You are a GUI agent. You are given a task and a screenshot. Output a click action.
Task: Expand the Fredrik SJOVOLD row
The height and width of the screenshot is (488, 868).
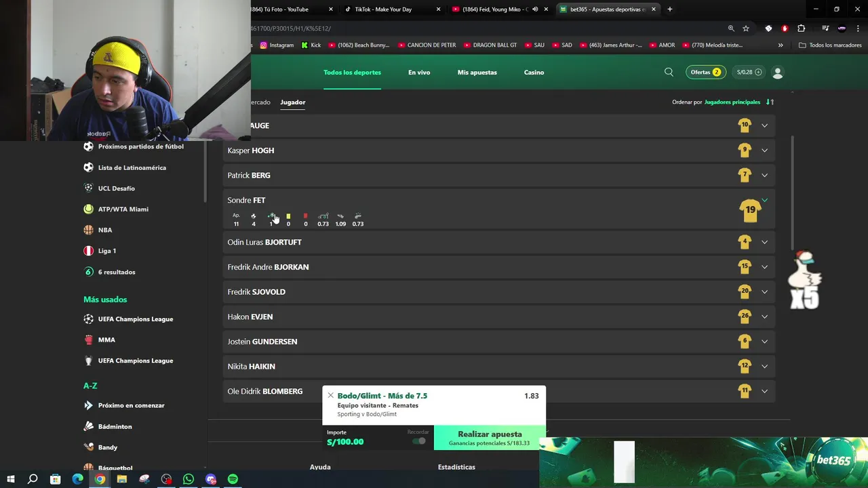(x=764, y=291)
